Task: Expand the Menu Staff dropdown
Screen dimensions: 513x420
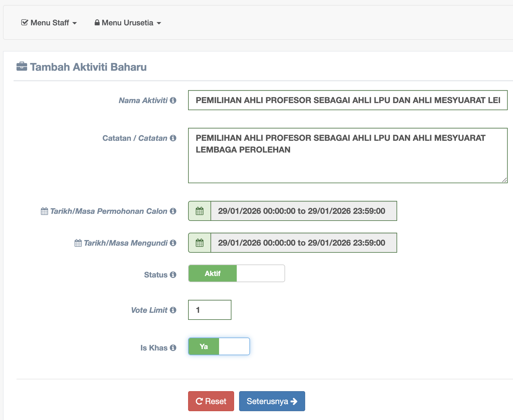Action: coord(49,23)
